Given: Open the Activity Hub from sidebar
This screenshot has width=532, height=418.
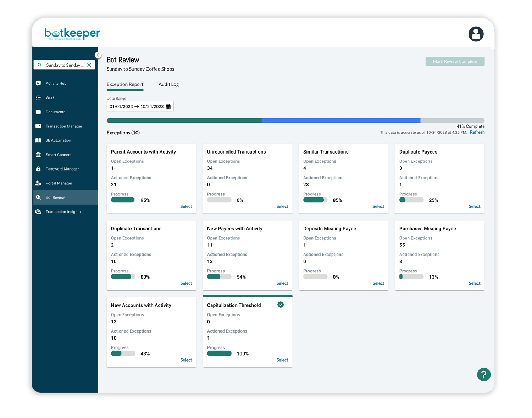Looking at the screenshot, I should coord(56,83).
